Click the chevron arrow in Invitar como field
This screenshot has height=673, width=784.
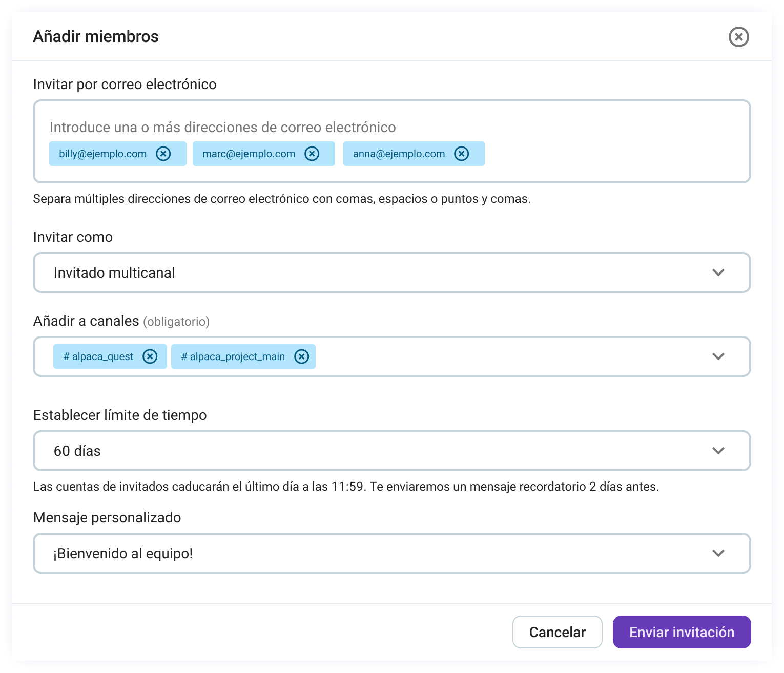(718, 272)
